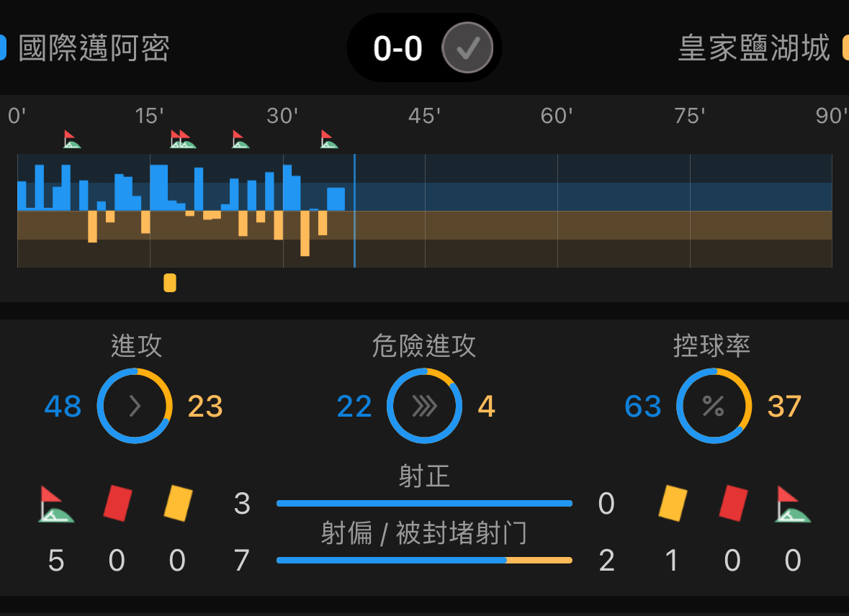Select the pair of corner flags after 15'
Image resolution: width=849 pixels, height=616 pixels.
pyautogui.click(x=183, y=139)
